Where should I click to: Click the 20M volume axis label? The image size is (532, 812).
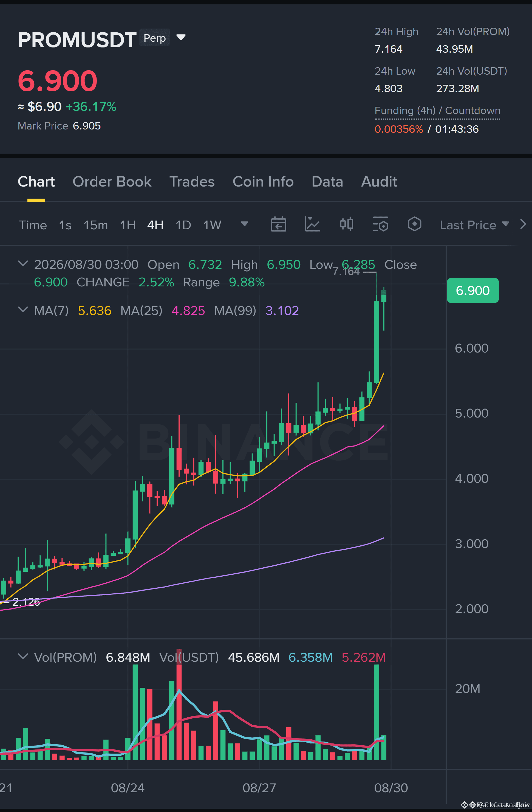(x=468, y=689)
